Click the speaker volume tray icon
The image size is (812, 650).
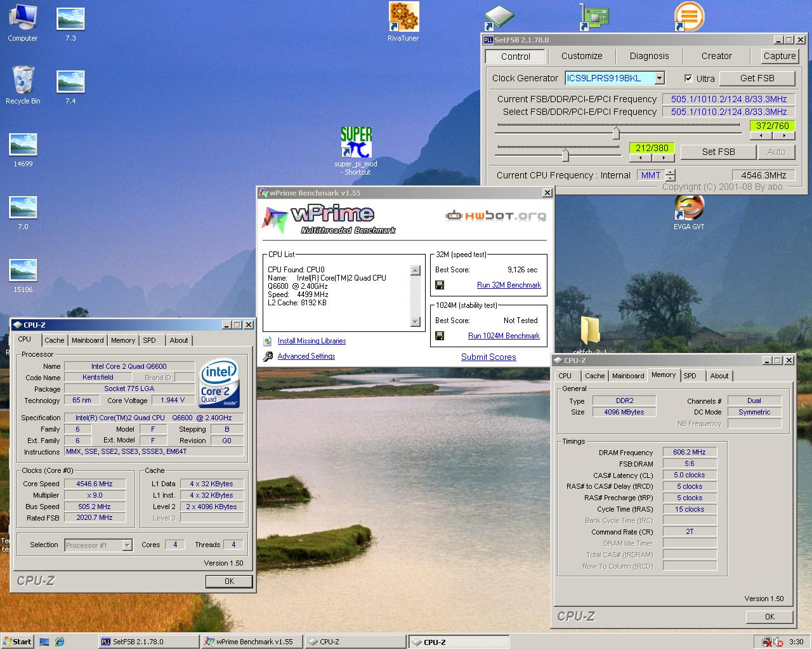(x=778, y=642)
